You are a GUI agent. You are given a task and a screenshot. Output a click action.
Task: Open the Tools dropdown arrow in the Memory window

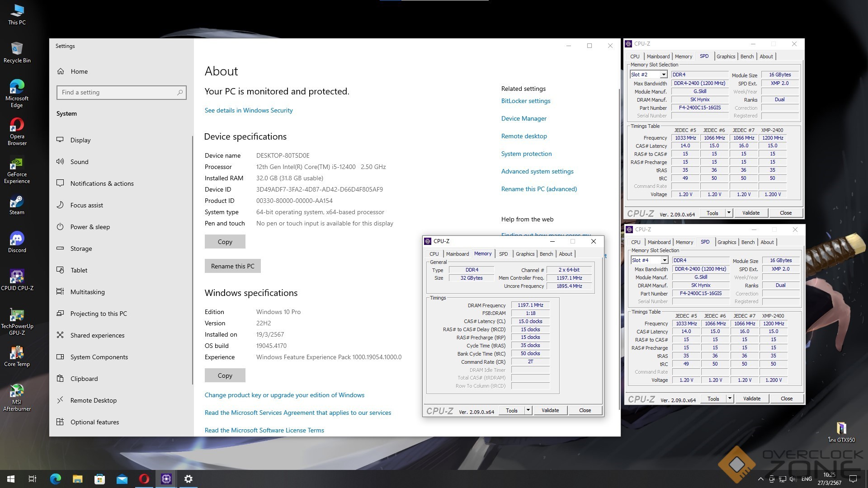[528, 410]
